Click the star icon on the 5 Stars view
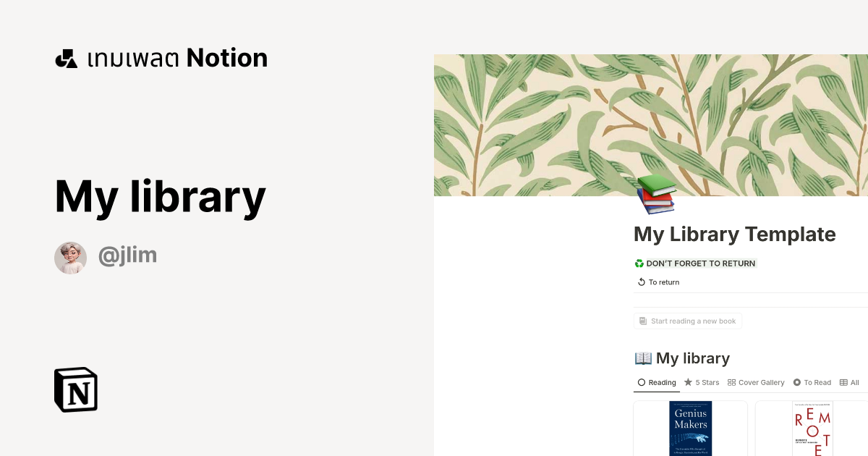The height and width of the screenshot is (456, 868). [689, 382]
